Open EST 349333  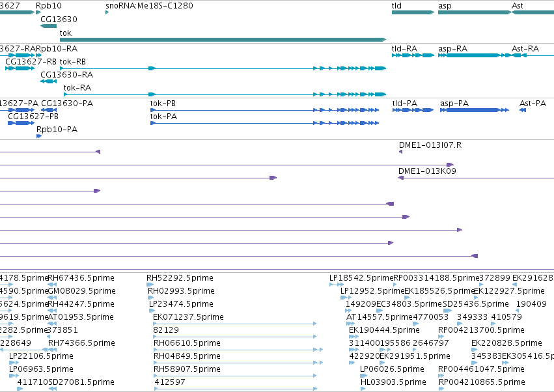tap(473, 317)
